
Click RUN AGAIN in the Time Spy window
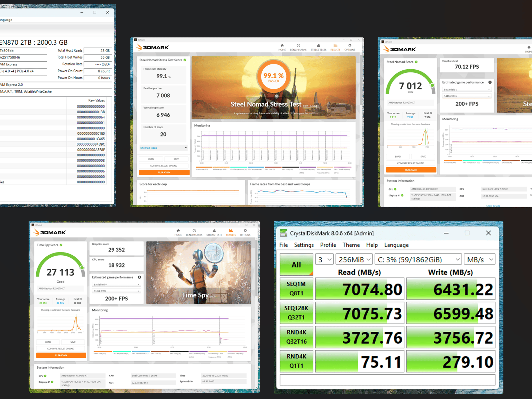[x=61, y=355]
